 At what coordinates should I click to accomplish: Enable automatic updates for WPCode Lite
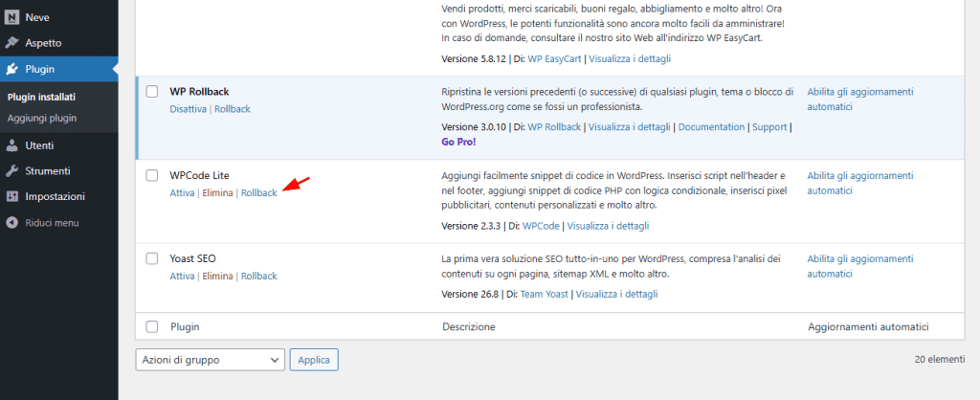pyautogui.click(x=860, y=183)
